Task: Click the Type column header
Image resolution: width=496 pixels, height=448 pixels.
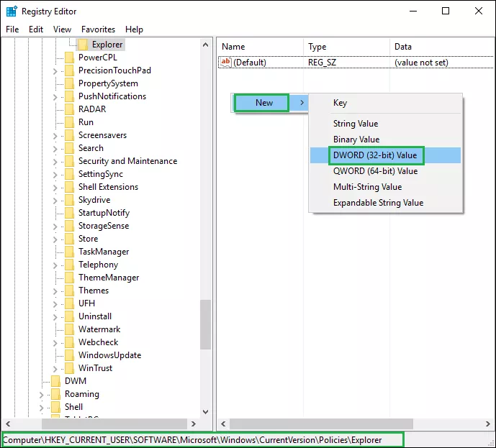Action: [347, 47]
